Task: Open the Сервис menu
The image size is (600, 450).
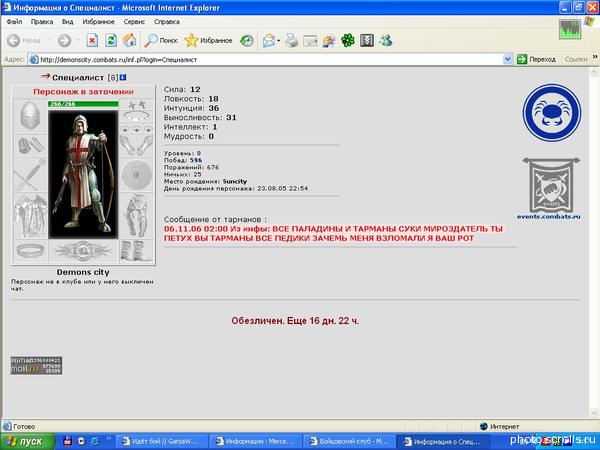Action: coord(134,22)
